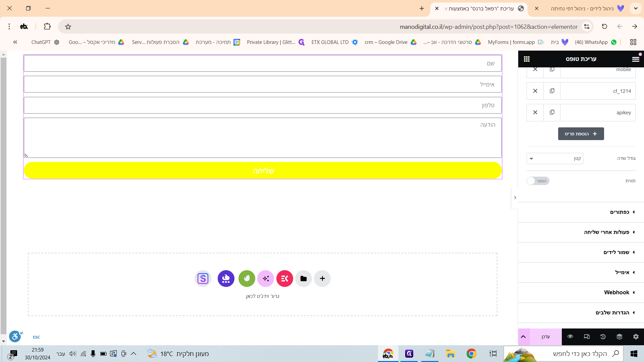Expand the פעולות אחרי שליחה section

[x=581, y=232]
